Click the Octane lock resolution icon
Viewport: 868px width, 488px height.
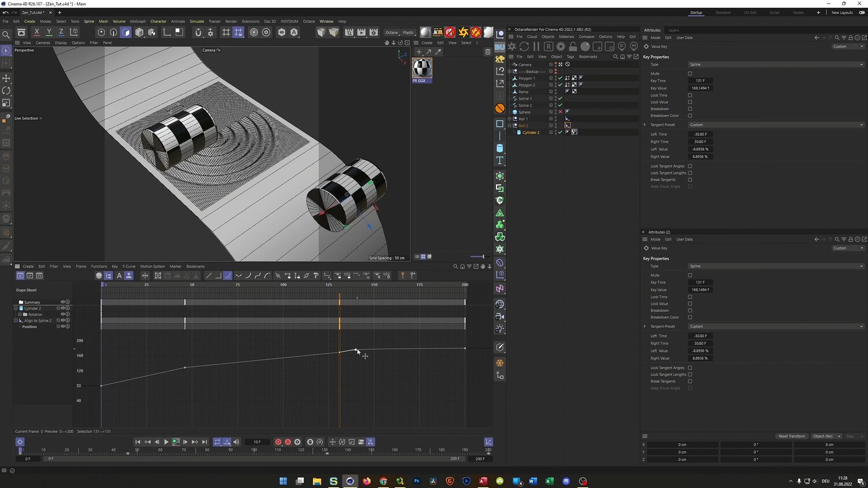tap(573, 46)
